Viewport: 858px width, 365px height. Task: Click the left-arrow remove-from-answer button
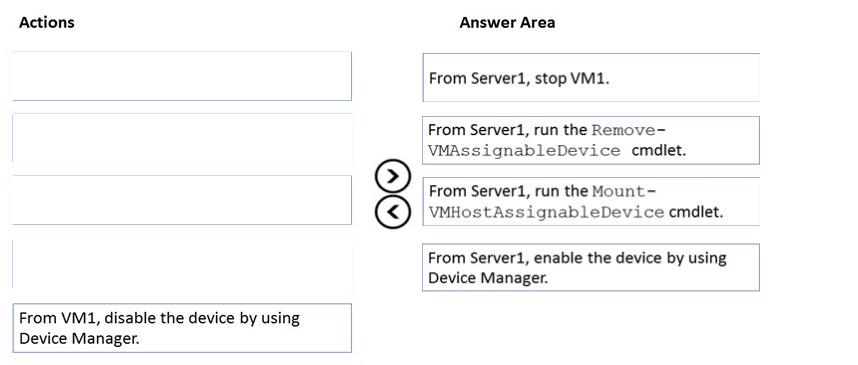click(392, 212)
